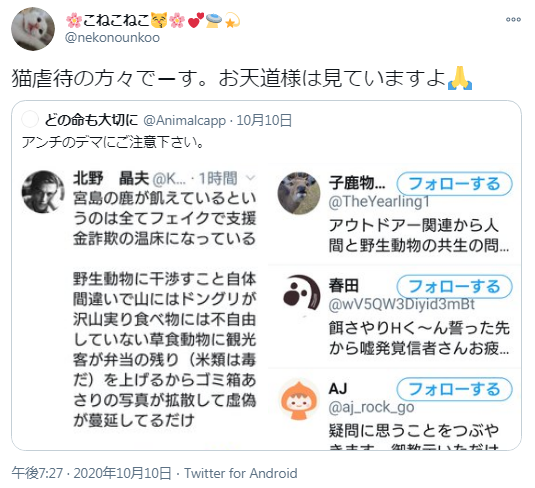Image resolution: width=535 pixels, height=488 pixels.
Task: Click the deer avatar of @TheYearling1
Action: click(x=299, y=193)
